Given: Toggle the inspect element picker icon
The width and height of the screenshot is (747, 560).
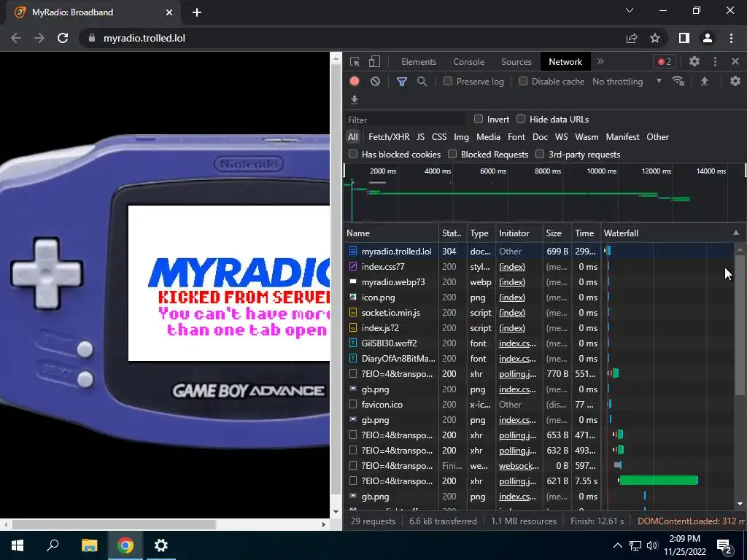Looking at the screenshot, I should tap(355, 61).
